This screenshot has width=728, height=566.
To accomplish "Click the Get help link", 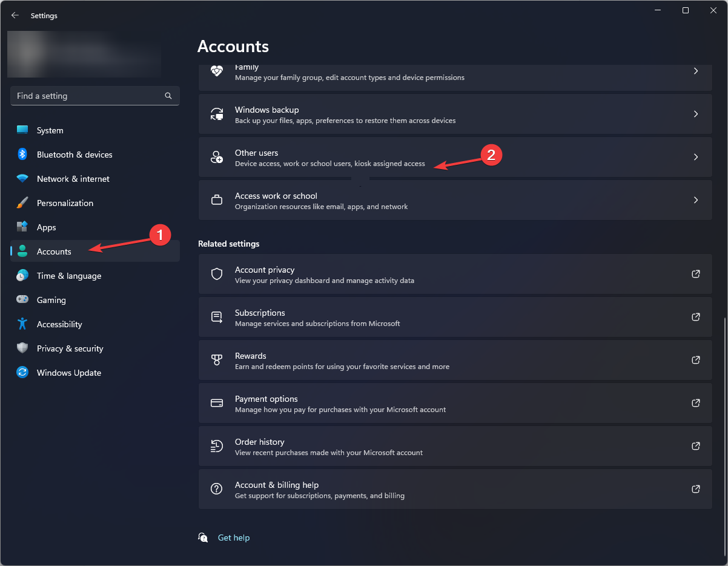I will click(234, 538).
